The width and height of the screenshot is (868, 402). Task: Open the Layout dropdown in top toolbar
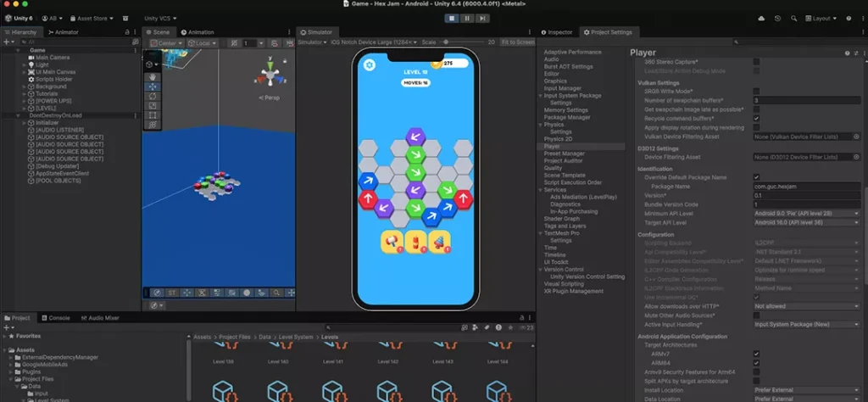(x=821, y=19)
